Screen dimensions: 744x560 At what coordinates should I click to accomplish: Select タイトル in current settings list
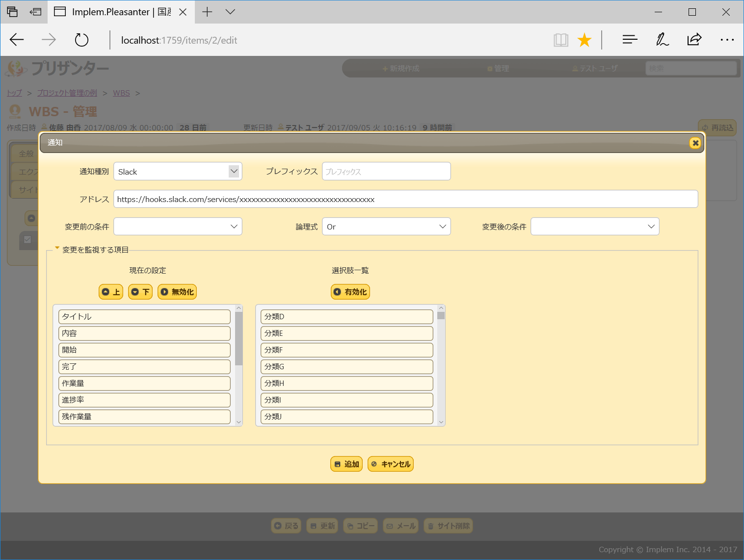[x=144, y=317]
